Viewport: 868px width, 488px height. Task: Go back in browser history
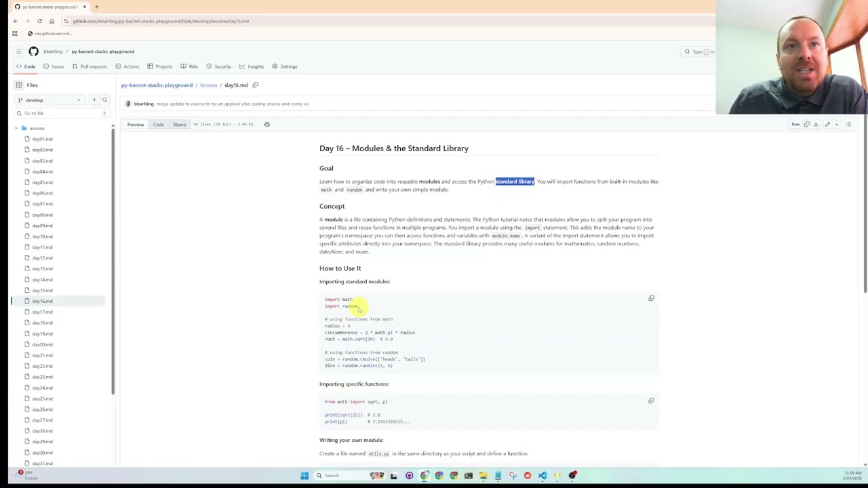click(x=15, y=21)
